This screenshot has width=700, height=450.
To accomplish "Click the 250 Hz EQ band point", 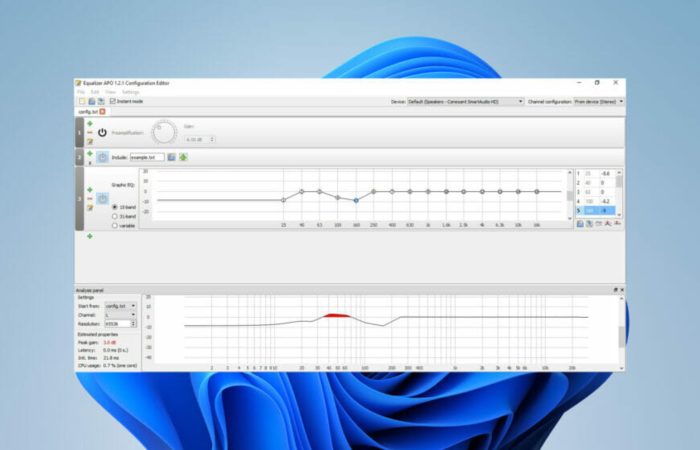I will (374, 192).
